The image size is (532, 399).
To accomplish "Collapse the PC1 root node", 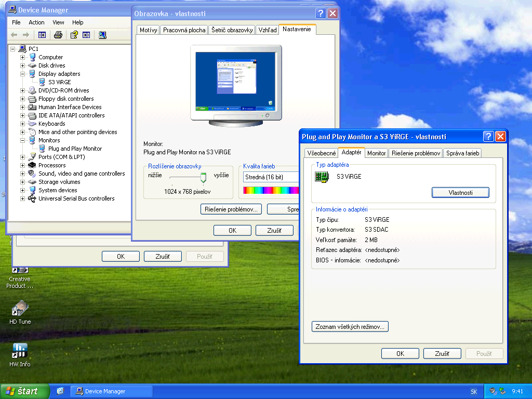I will tap(12, 49).
